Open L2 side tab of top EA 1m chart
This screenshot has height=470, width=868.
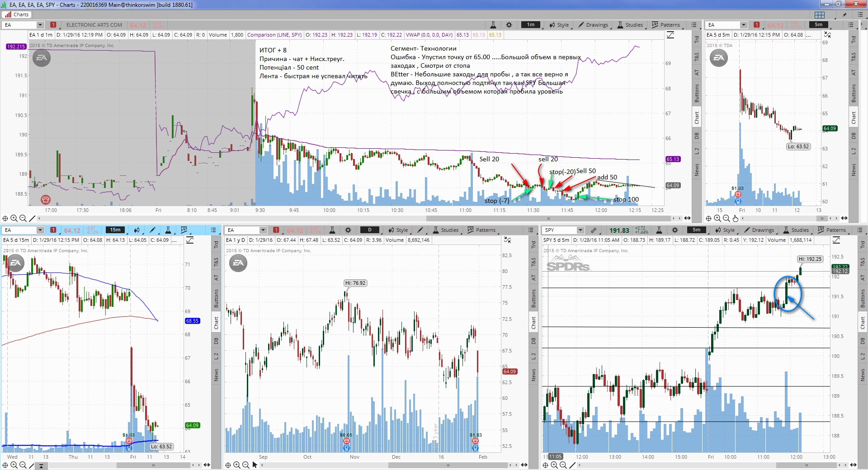(697, 150)
